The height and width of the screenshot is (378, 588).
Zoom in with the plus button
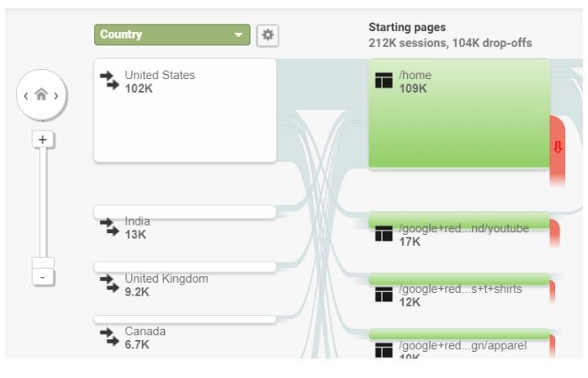[43, 140]
